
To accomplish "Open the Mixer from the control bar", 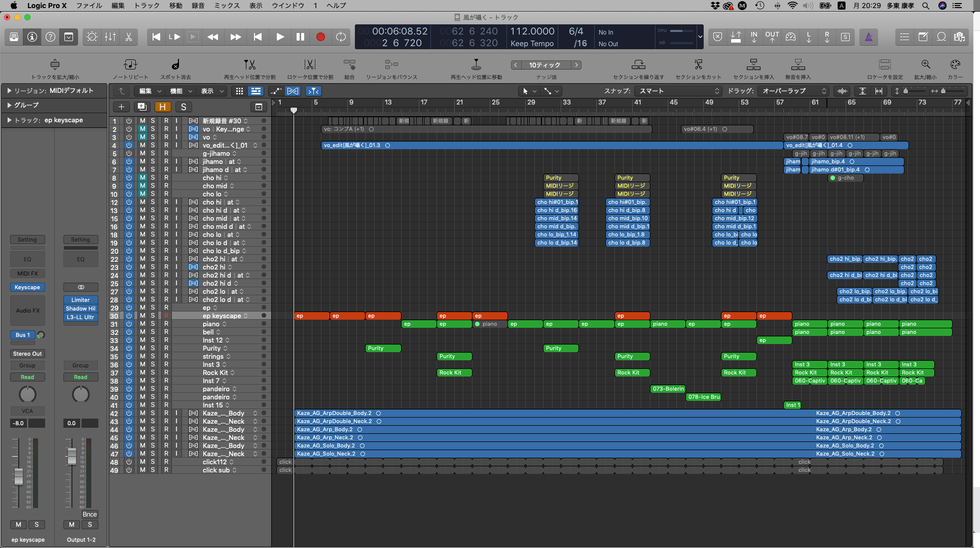I will point(110,37).
